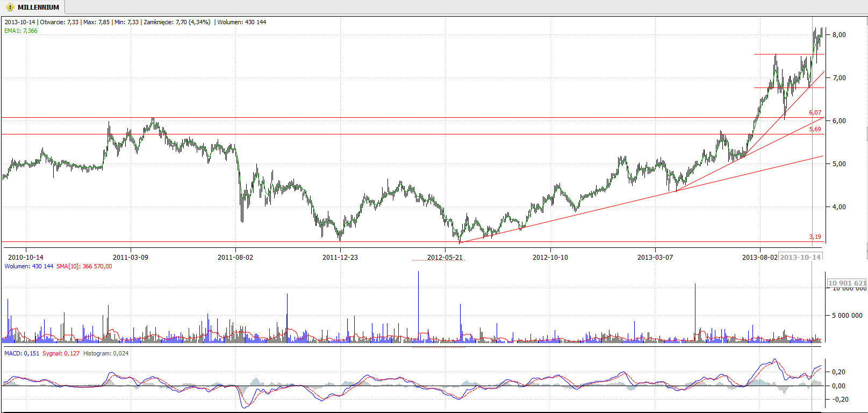
Task: Click the 'Otwarcie: 7,33' opening price text
Action: [x=59, y=22]
